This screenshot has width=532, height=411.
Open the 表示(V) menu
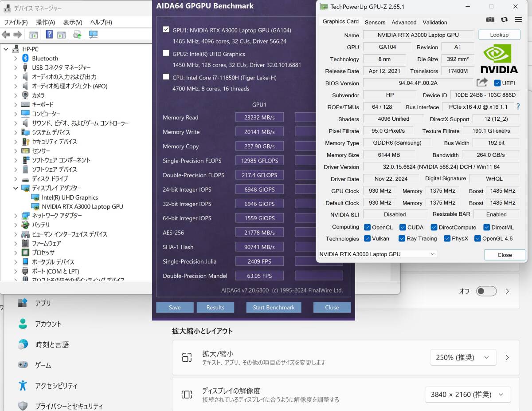pyautogui.click(x=72, y=22)
